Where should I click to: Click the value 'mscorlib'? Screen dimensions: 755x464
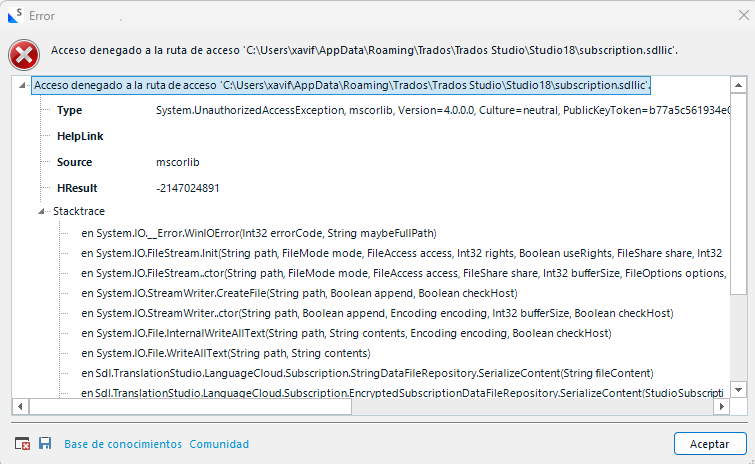coord(178,162)
